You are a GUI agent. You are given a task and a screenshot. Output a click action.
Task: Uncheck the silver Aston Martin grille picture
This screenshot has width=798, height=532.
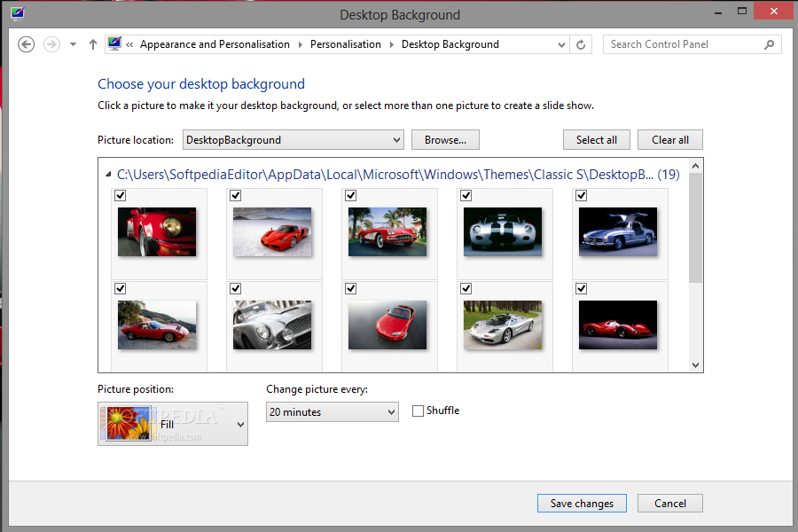(235, 289)
